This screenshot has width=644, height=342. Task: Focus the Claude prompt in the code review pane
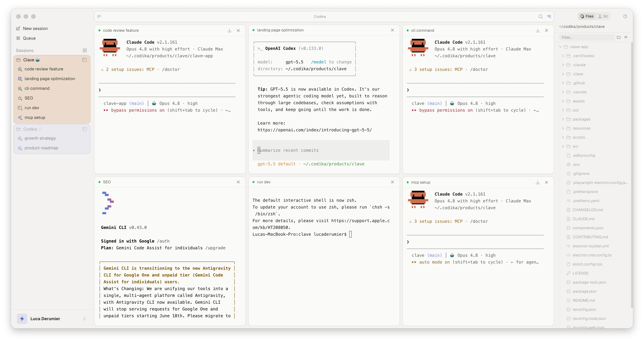point(167,90)
